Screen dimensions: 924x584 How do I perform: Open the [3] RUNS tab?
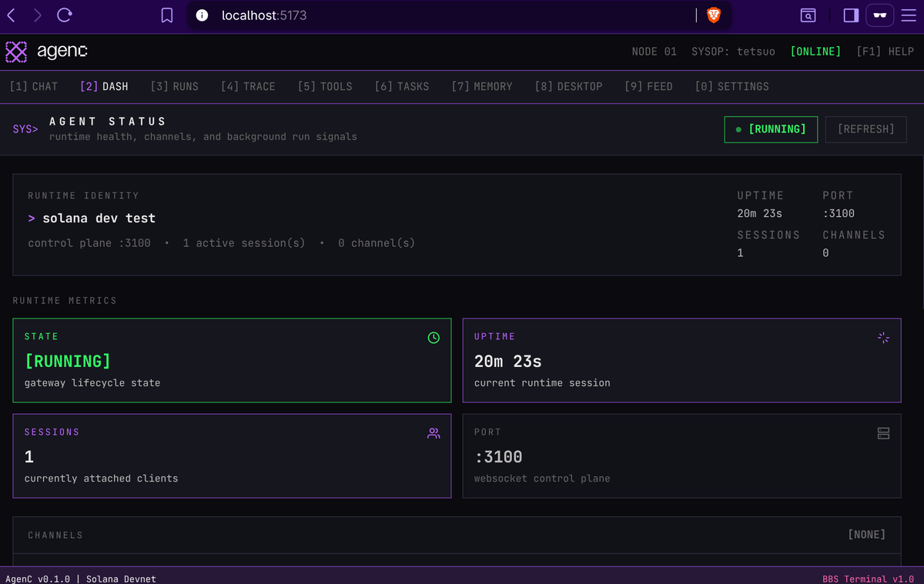pos(175,86)
